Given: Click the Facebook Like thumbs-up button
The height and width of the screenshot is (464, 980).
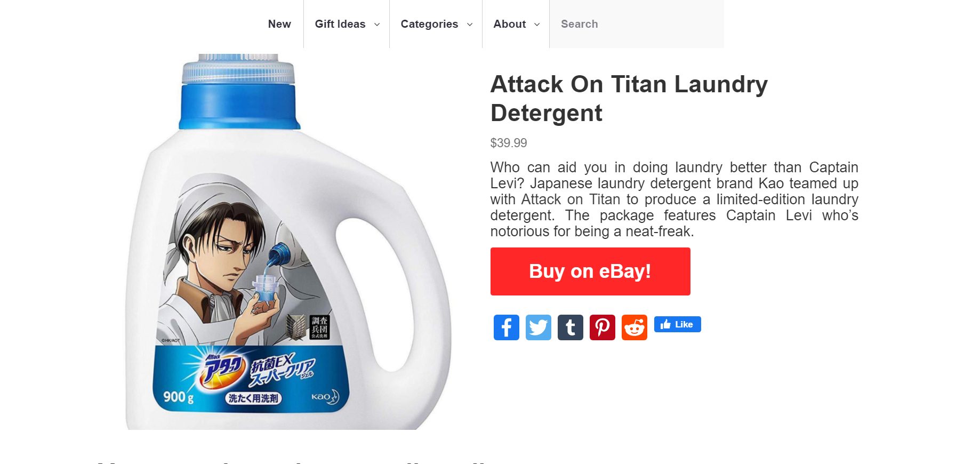Looking at the screenshot, I should point(677,324).
